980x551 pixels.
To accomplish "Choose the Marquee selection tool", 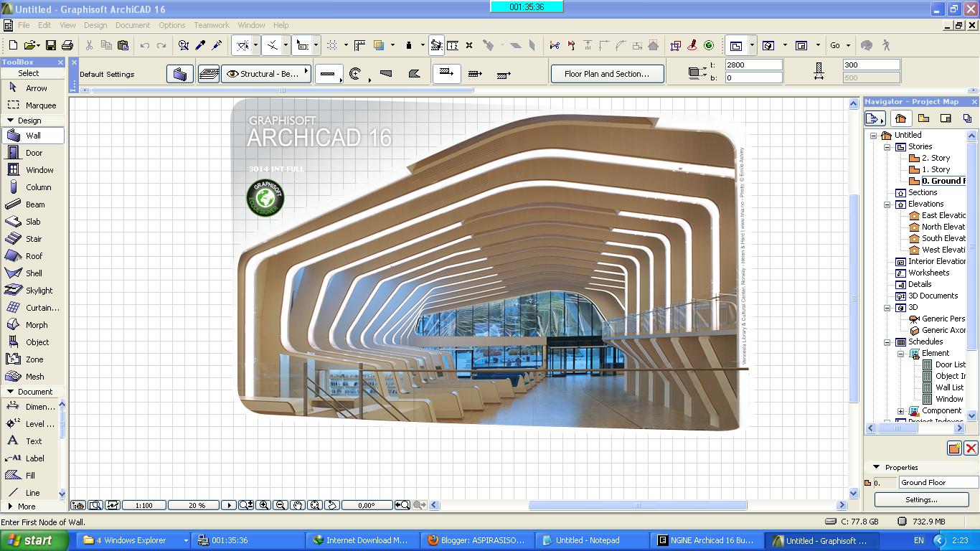I will (33, 105).
